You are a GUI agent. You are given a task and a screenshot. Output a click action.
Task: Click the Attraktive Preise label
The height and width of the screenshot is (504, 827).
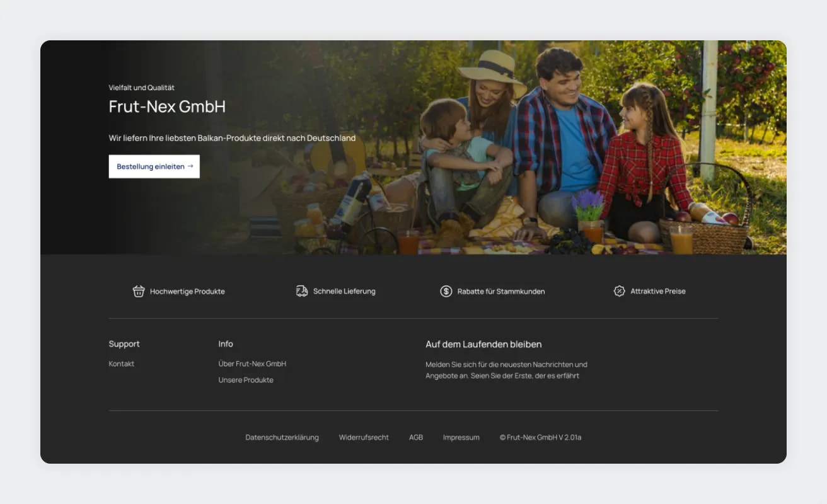658,291
